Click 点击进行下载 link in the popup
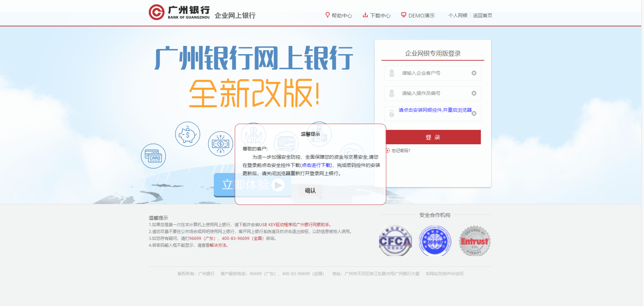644x306 pixels. click(x=316, y=165)
